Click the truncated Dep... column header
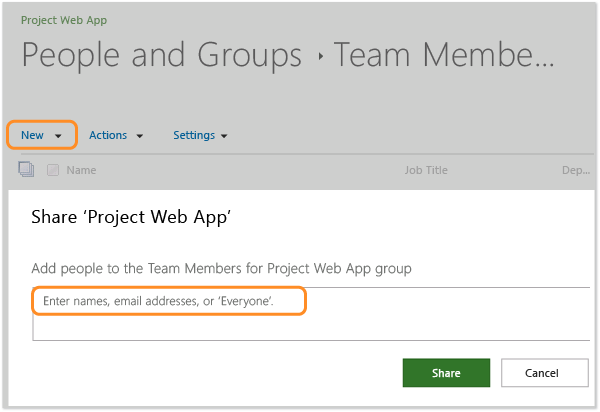This screenshot has width=600, height=412. pos(576,170)
